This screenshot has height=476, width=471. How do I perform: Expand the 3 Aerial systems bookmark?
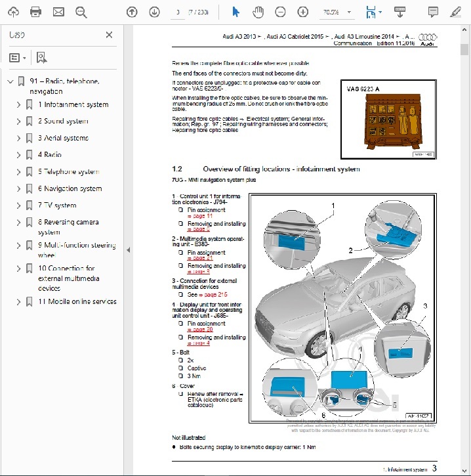pos(18,138)
